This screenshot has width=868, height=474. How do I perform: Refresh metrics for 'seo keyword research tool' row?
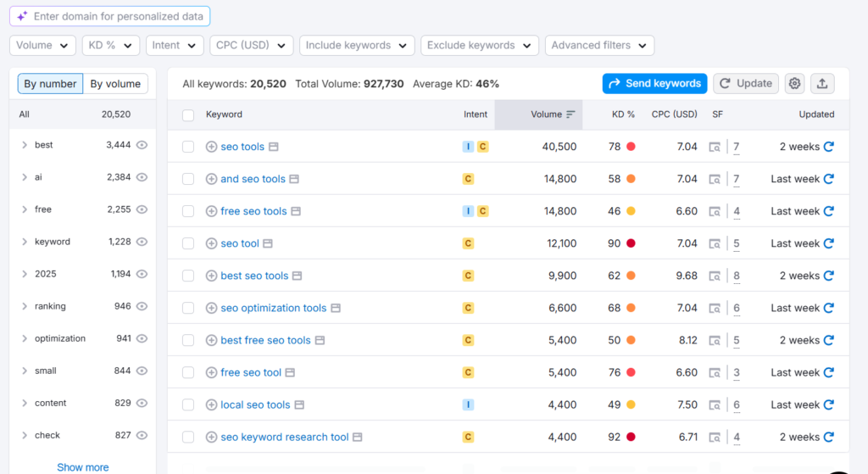click(829, 437)
